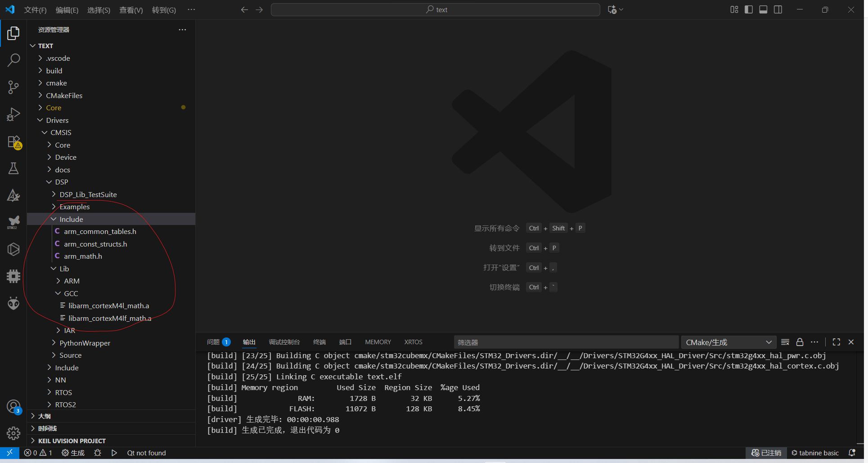Open the CMake/生成 output channel dropdown
Image resolution: width=868 pixels, height=463 pixels.
point(728,342)
